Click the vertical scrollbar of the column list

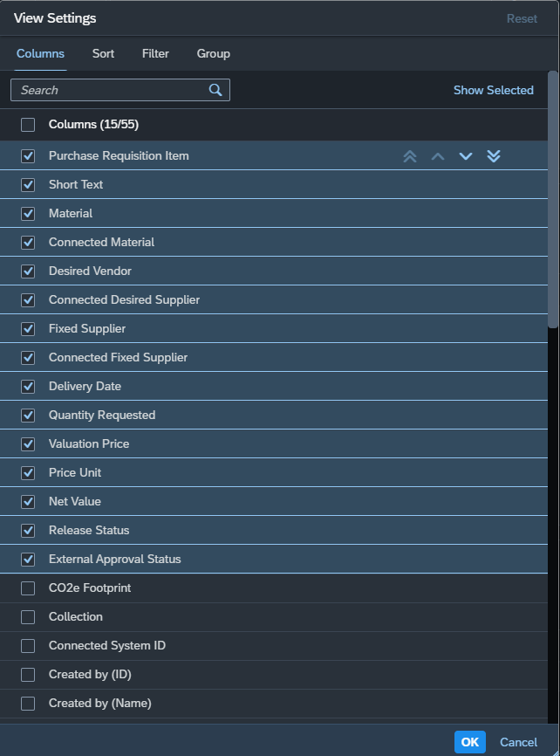click(x=553, y=200)
